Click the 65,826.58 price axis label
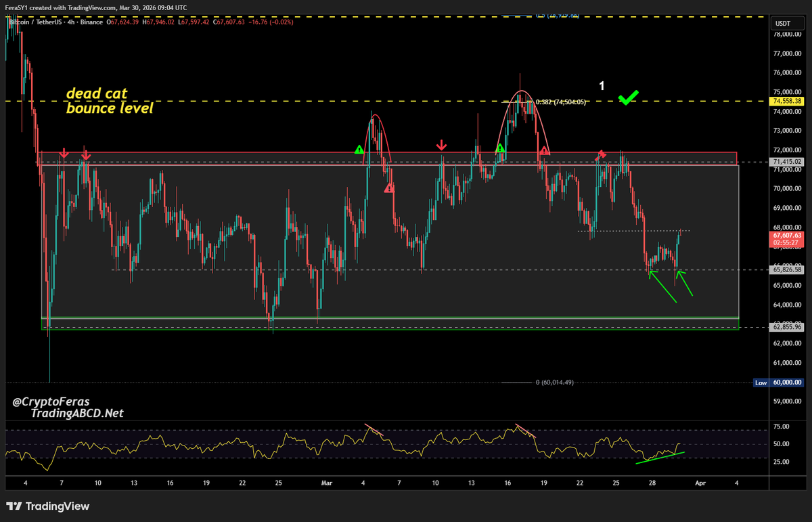 pos(788,269)
